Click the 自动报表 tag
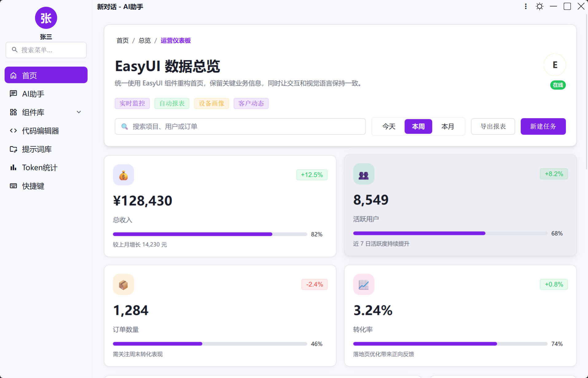Viewport: 588px width, 378px height. (x=172, y=103)
